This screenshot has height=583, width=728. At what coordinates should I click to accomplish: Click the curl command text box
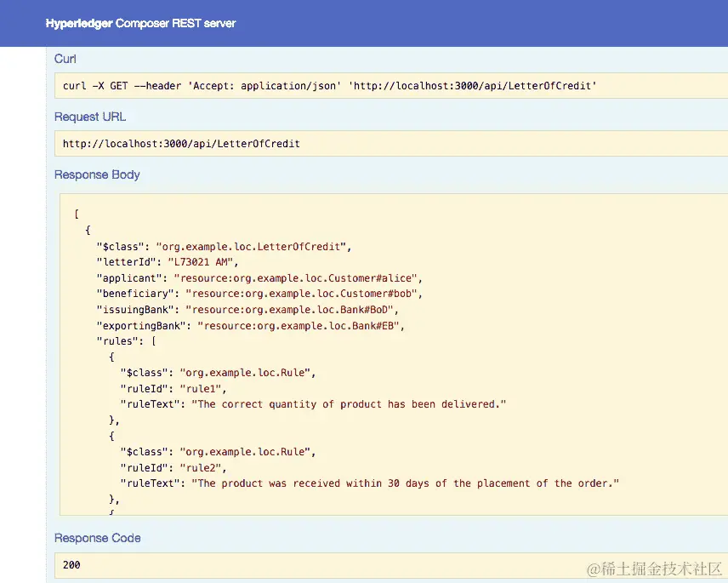coord(391,85)
